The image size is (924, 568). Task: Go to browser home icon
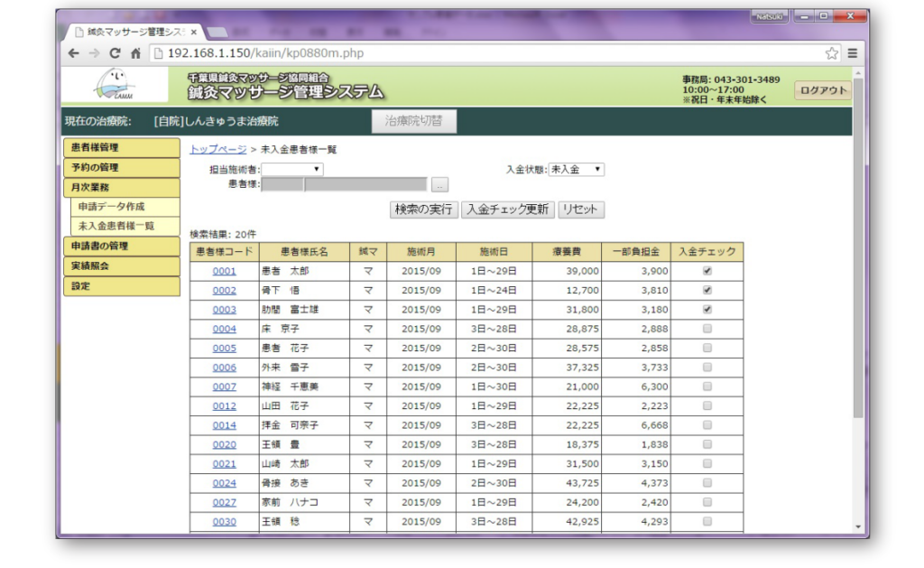click(x=135, y=53)
